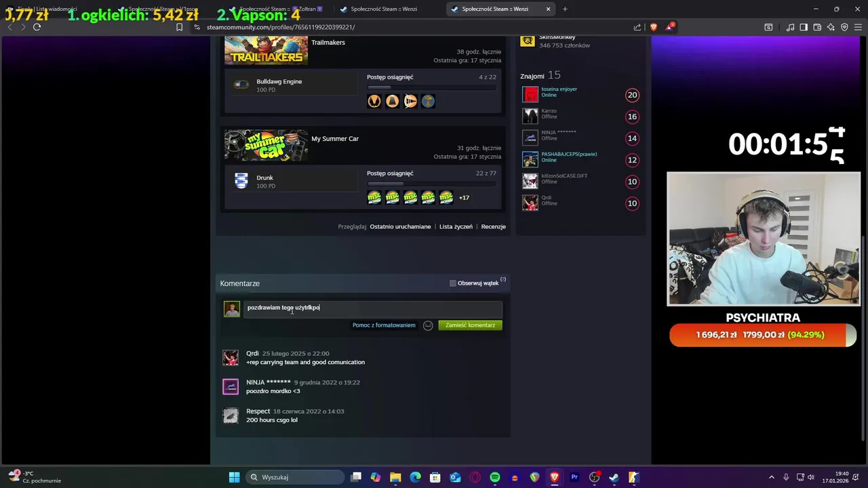Click the Windows taskbar search box
Screen dimensions: 868x488
pyautogui.click(x=294, y=477)
